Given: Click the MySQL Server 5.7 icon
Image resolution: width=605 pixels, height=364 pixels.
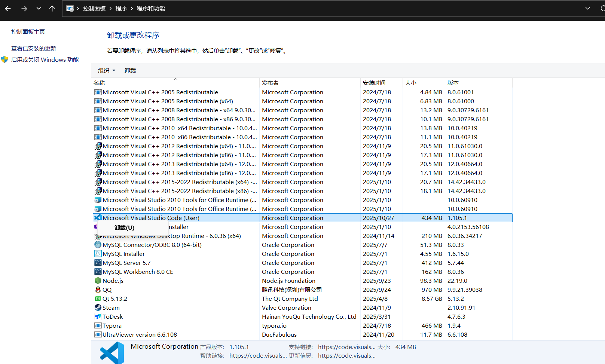Looking at the screenshot, I should click(x=98, y=263).
